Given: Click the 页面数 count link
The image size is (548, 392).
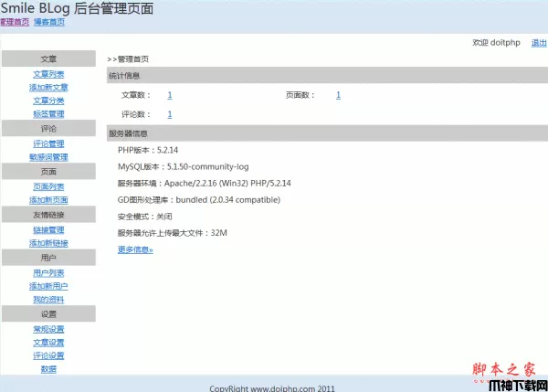Looking at the screenshot, I should [x=338, y=95].
